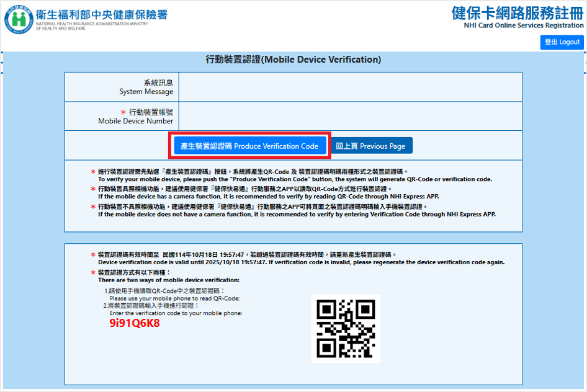Click the title NHI Card Online Services Registration
The height and width of the screenshot is (392, 587).
[x=524, y=25]
